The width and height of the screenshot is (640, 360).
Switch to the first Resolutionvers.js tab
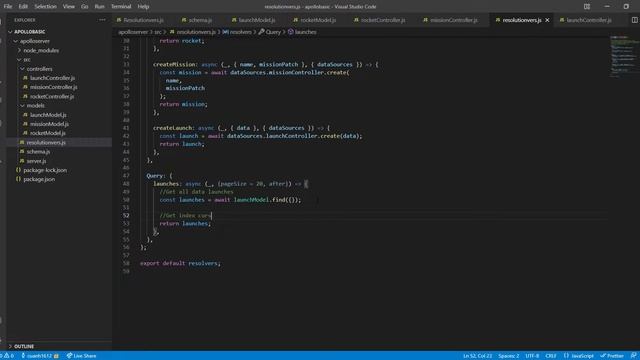pyautogui.click(x=143, y=20)
